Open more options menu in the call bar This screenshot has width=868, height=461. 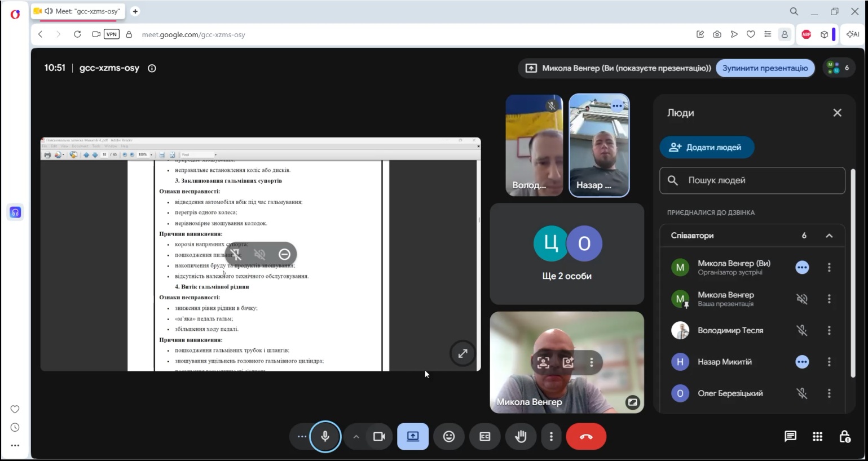click(551, 436)
